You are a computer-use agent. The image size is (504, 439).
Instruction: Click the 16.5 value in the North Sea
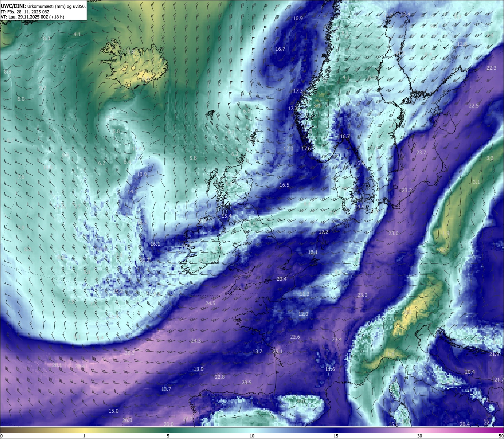(284, 185)
